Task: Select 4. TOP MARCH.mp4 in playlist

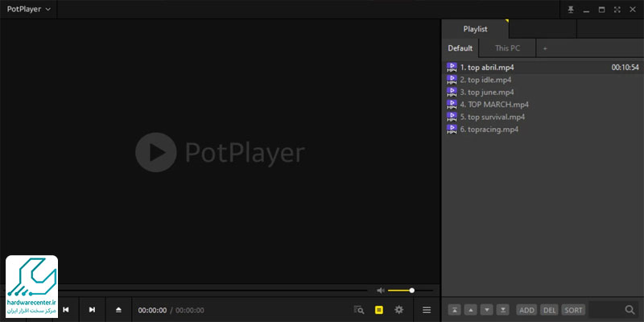Action: pos(543,105)
